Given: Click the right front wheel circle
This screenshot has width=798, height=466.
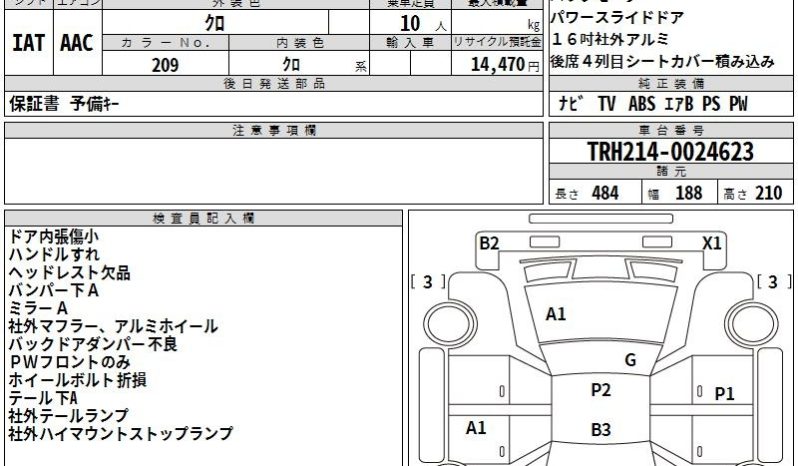Looking at the screenshot, I should (x=751, y=324).
